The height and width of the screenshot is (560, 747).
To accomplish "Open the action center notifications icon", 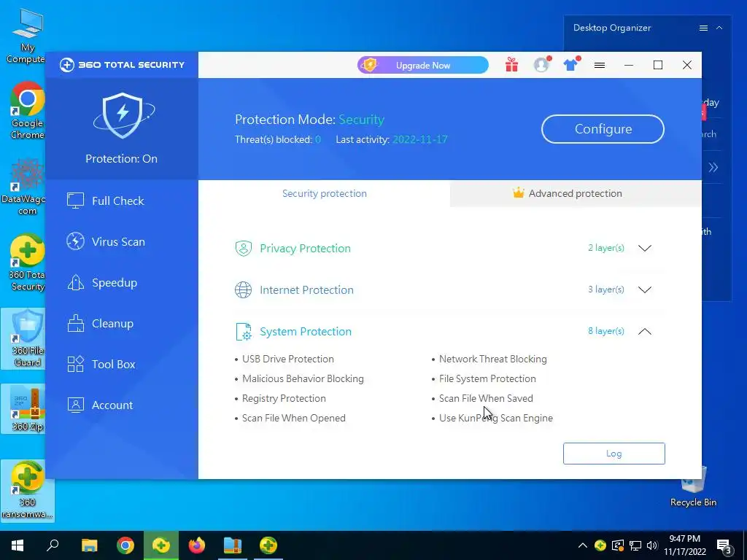I will 724,546.
